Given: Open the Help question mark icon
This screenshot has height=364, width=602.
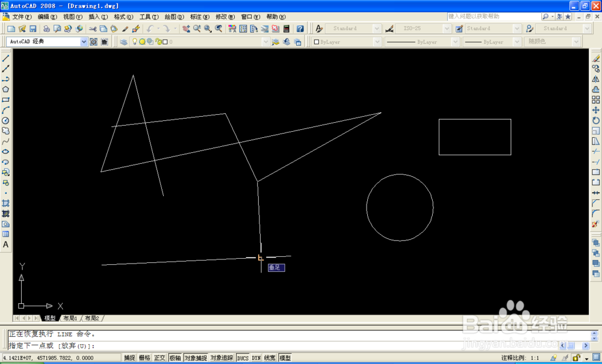Looking at the screenshot, I should tap(300, 29).
